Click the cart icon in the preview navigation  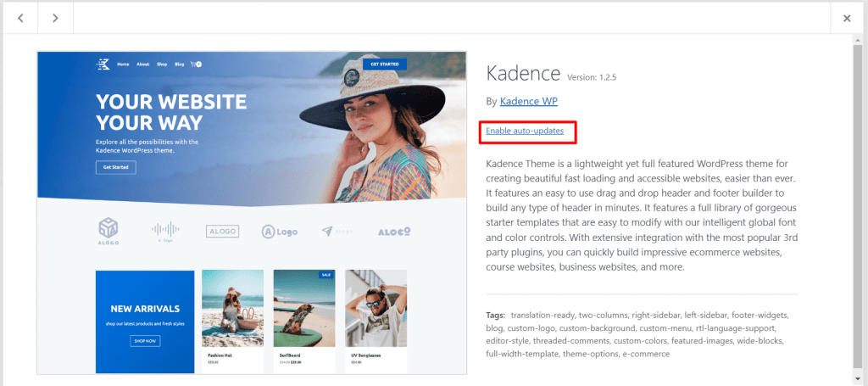196,64
